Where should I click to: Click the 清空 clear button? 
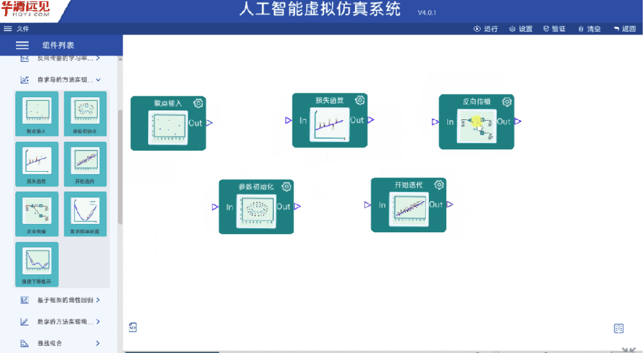point(589,29)
